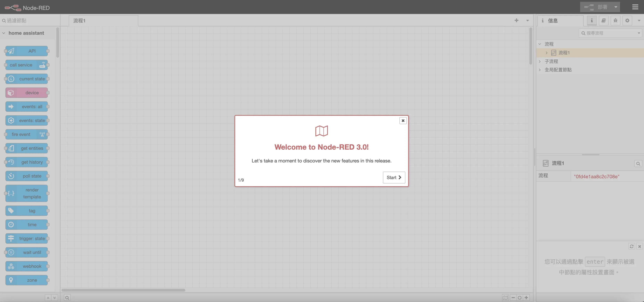Switch to the 流程1 workspace tab
Viewport: 644px width, 302px height.
103,21
